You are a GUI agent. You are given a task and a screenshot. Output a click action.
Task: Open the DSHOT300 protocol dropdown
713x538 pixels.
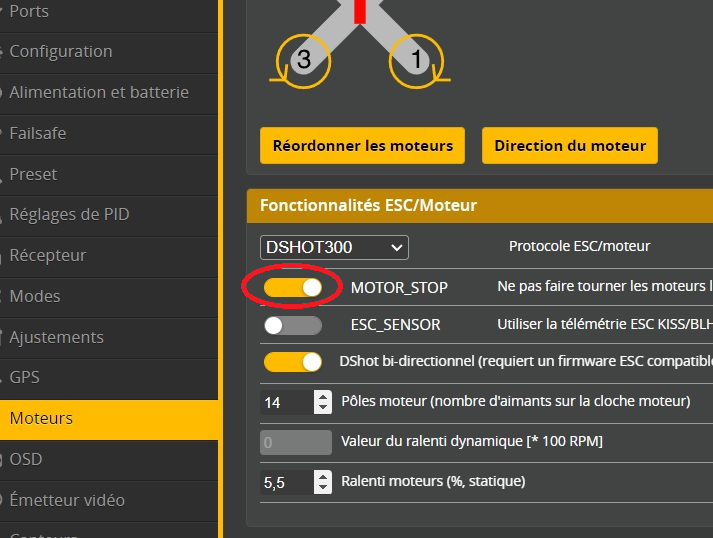pyautogui.click(x=335, y=247)
